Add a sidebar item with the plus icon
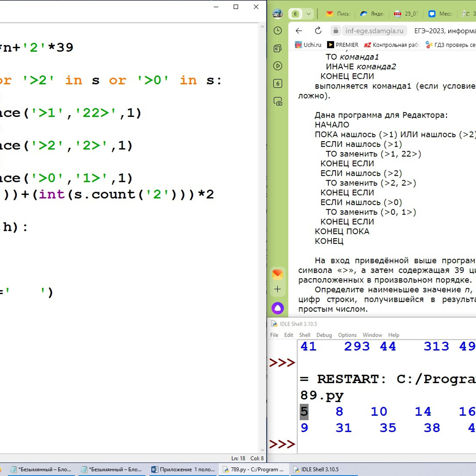 tap(277, 289)
